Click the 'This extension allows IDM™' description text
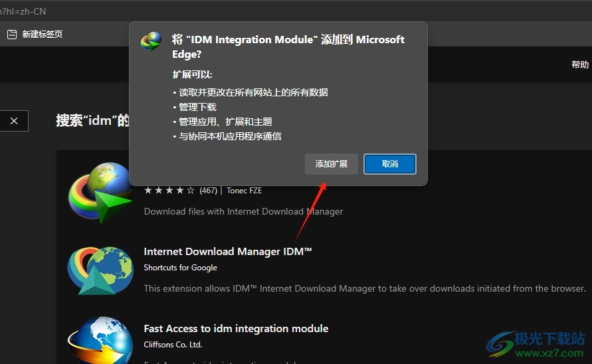This screenshot has height=364, width=592. click(365, 288)
